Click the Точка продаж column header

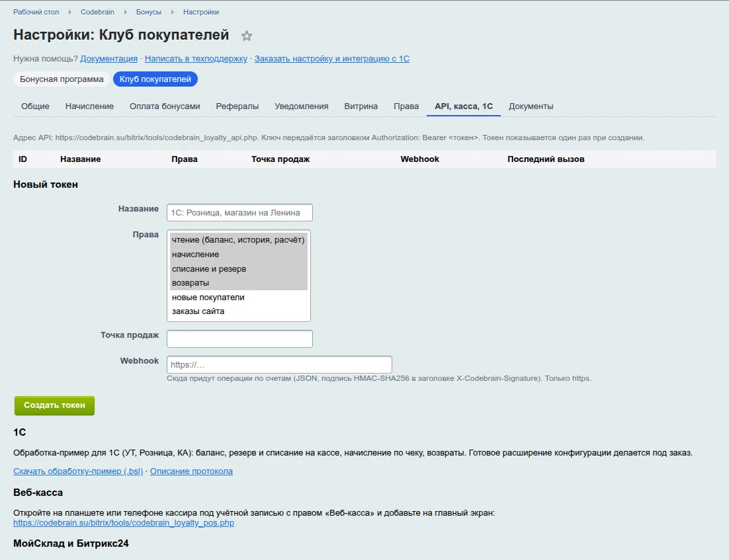coord(280,159)
